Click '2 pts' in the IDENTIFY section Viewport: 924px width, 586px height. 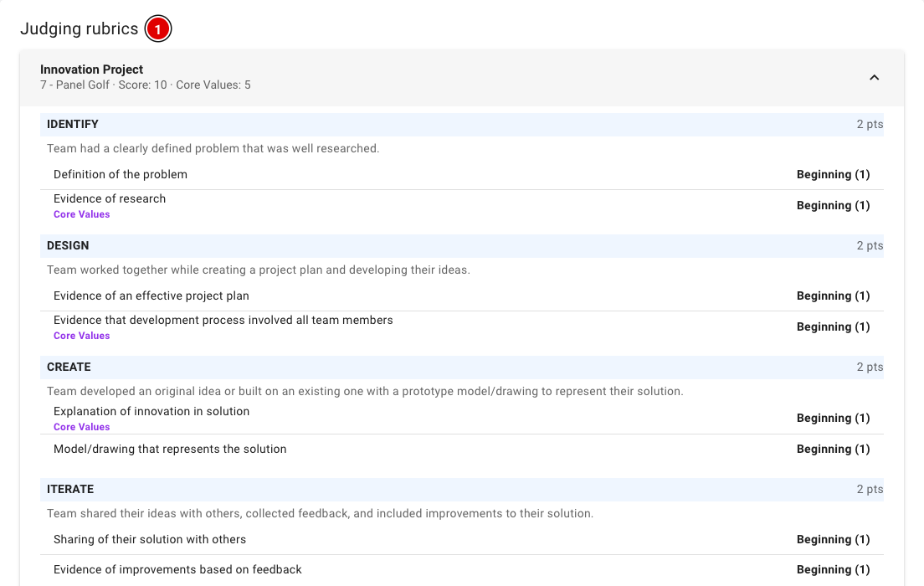pos(870,125)
